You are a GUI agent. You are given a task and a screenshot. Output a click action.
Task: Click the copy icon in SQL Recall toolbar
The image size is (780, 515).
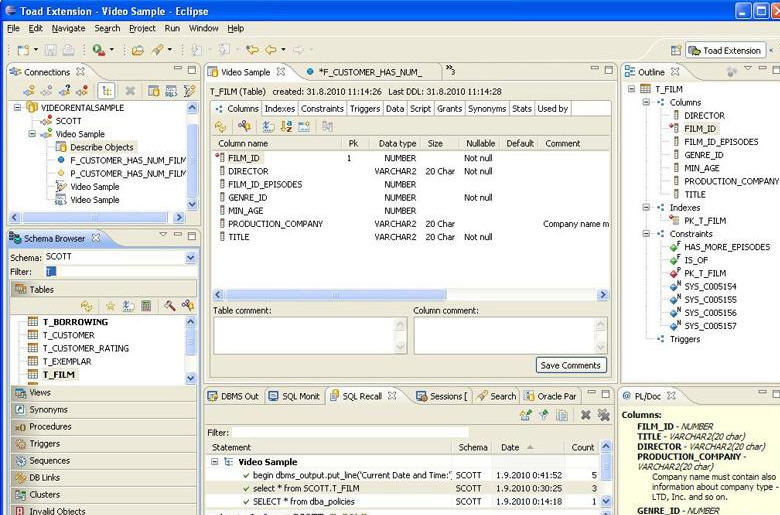pos(562,415)
